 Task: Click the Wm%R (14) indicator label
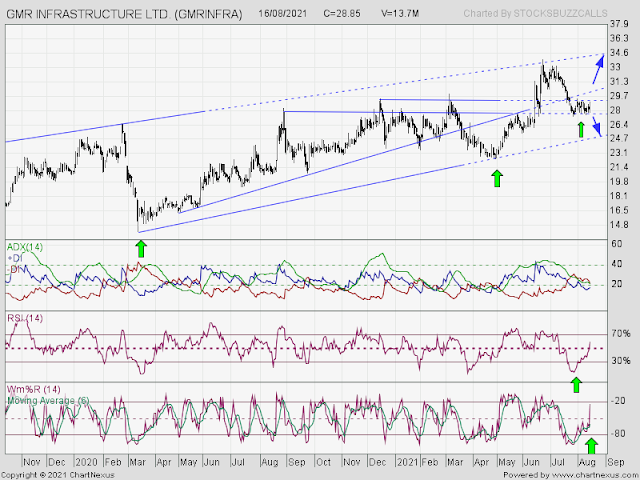[x=34, y=389]
